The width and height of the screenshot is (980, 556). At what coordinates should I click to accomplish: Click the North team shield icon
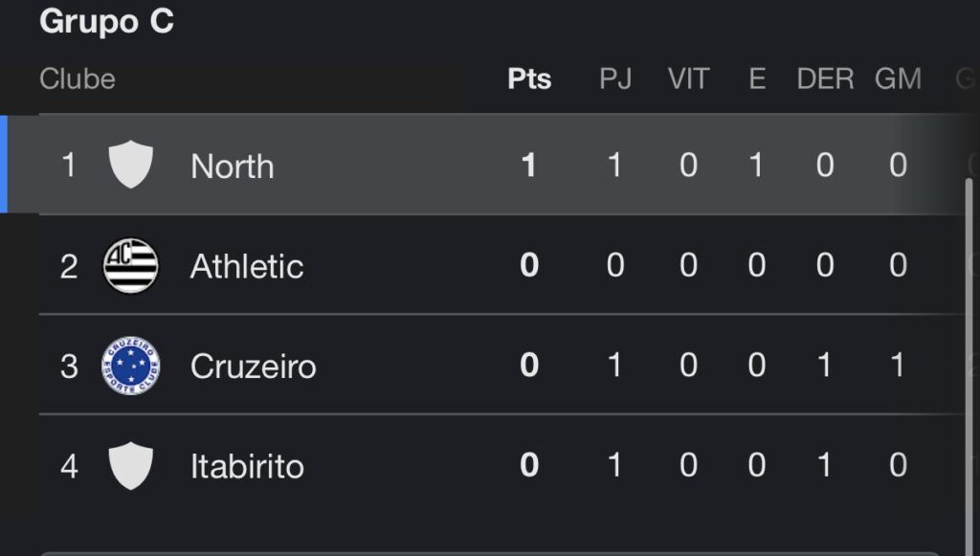click(130, 165)
